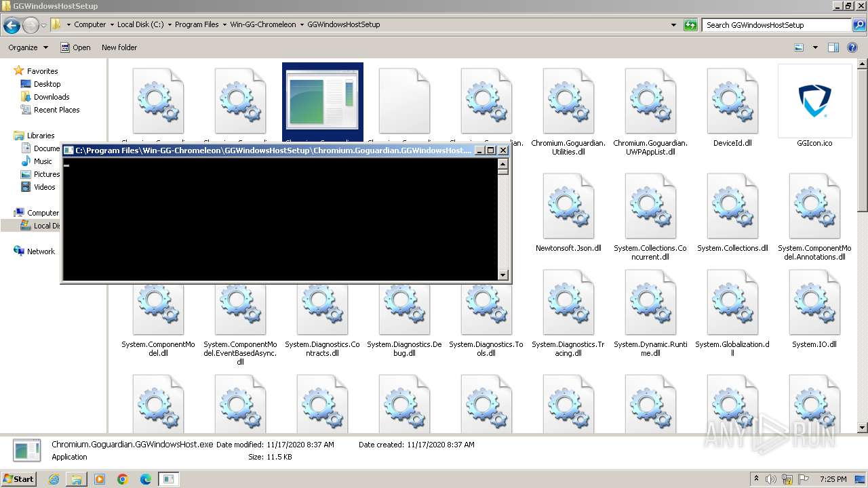Screen dimensions: 868x488
Task: Select the DeviceId.dll file icon
Action: (x=732, y=100)
